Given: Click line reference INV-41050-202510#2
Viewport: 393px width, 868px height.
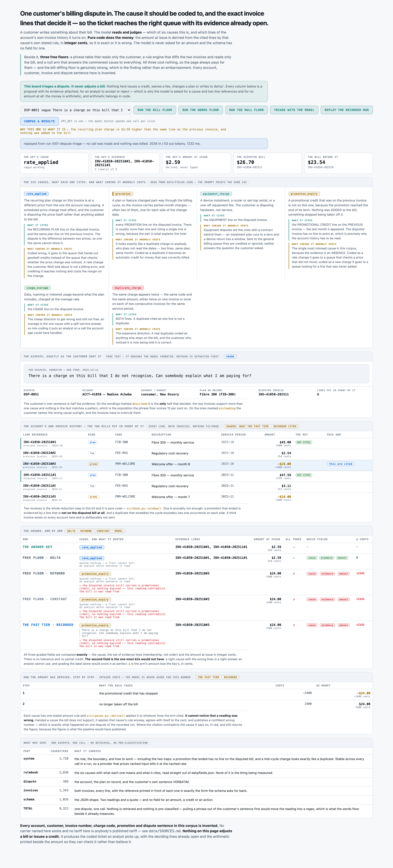Looking at the screenshot, I should pyautogui.click(x=39, y=453).
